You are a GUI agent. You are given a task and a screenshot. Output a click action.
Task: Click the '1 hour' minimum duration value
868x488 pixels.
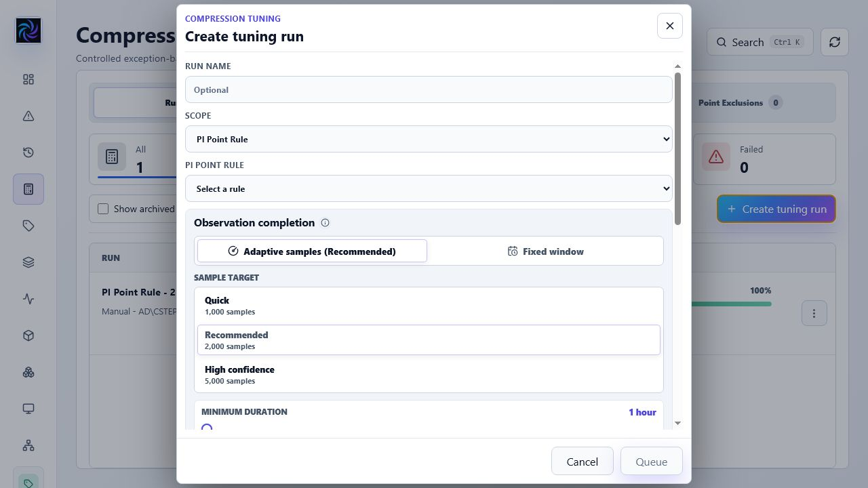pyautogui.click(x=642, y=412)
